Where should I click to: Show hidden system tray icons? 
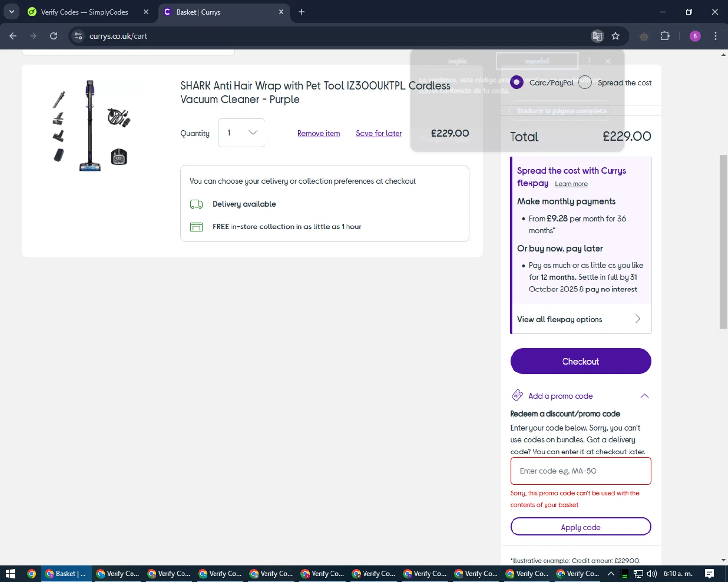point(611,574)
